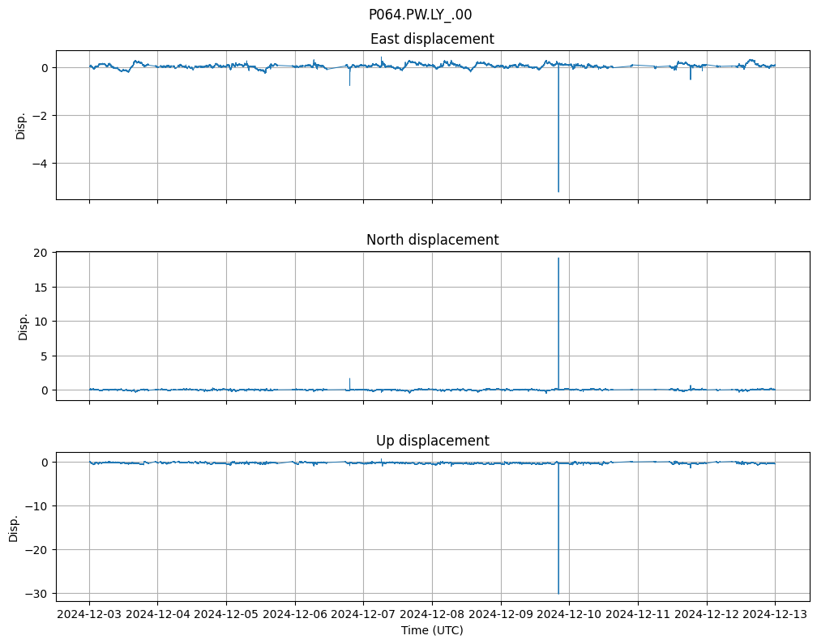
Task: Select the East displacement subplot title
Action: (x=432, y=39)
